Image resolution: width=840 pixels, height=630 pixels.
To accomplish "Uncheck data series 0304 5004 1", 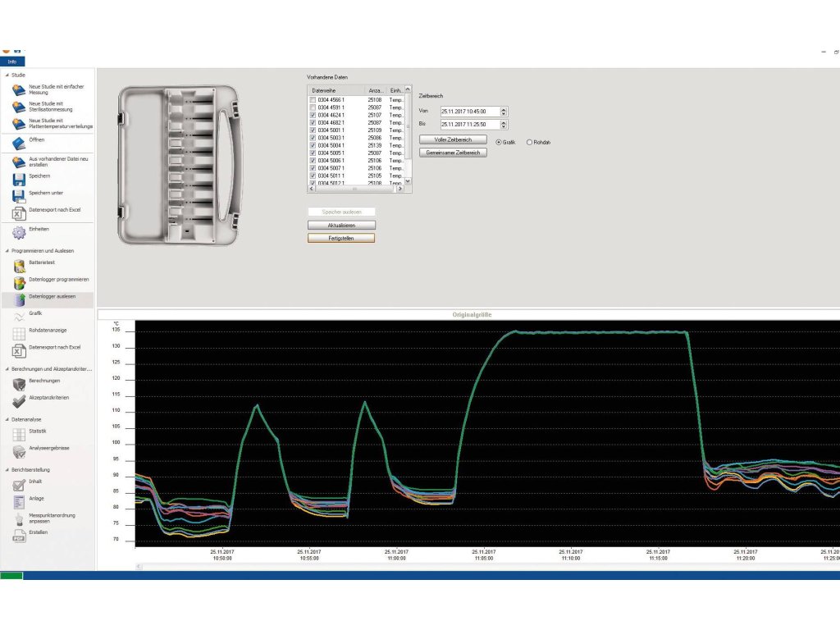I will (x=313, y=145).
